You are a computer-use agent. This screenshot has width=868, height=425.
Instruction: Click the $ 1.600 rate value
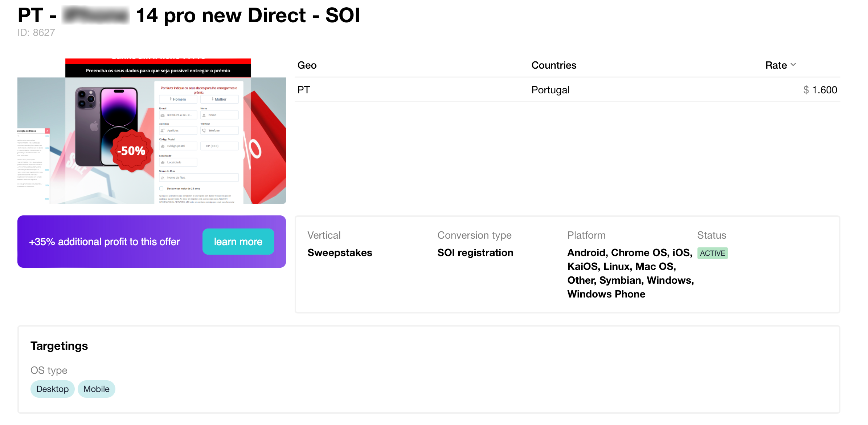click(x=820, y=90)
